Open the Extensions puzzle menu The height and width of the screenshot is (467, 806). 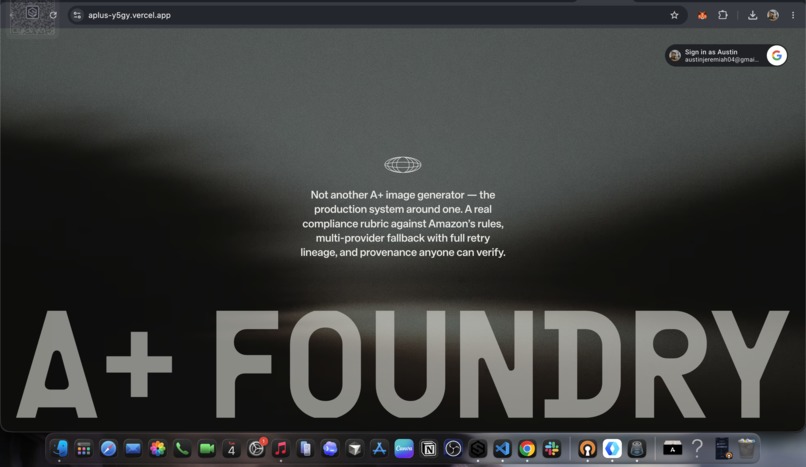pos(723,15)
